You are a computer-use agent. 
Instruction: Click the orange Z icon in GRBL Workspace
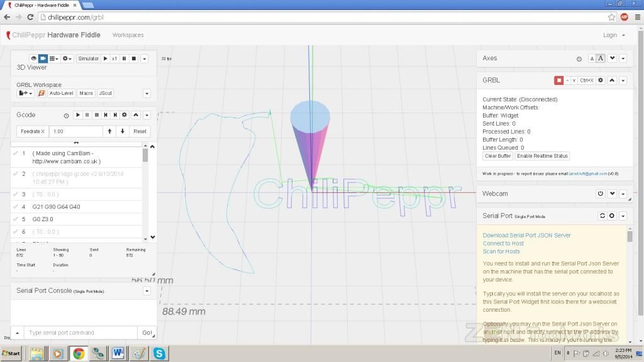(42, 93)
